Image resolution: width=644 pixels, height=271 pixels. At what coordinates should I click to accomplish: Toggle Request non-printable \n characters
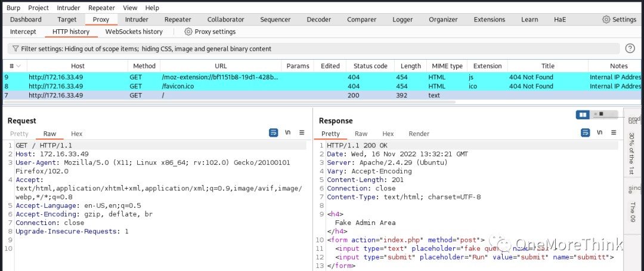[x=288, y=133]
